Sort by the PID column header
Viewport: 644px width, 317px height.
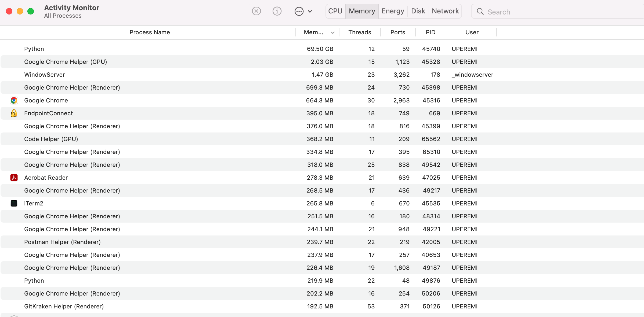[x=430, y=32]
